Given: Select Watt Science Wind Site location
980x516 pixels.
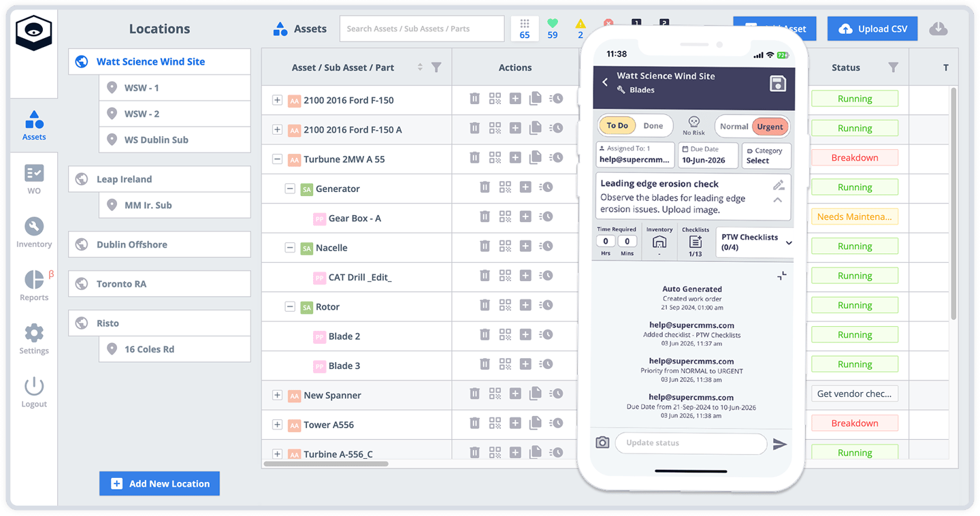Looking at the screenshot, I should [x=160, y=61].
